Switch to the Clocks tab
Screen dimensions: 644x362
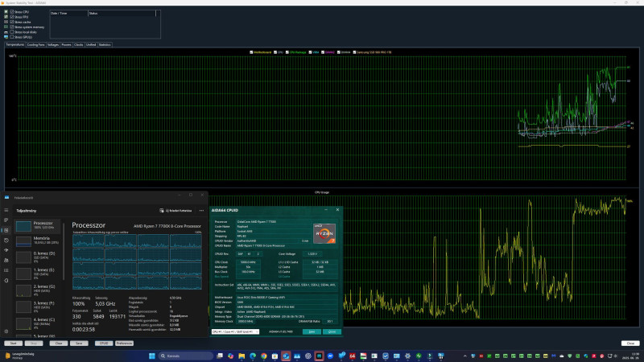pyautogui.click(x=79, y=44)
